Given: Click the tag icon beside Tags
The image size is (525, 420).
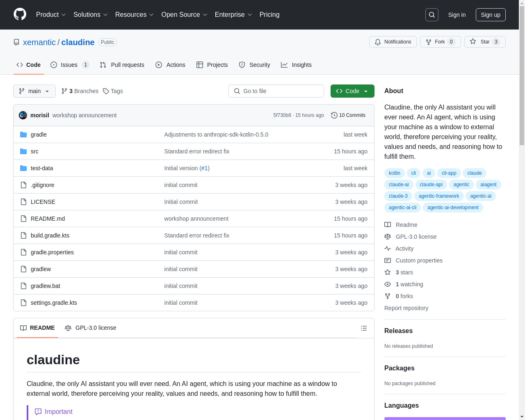Looking at the screenshot, I should pos(106,91).
